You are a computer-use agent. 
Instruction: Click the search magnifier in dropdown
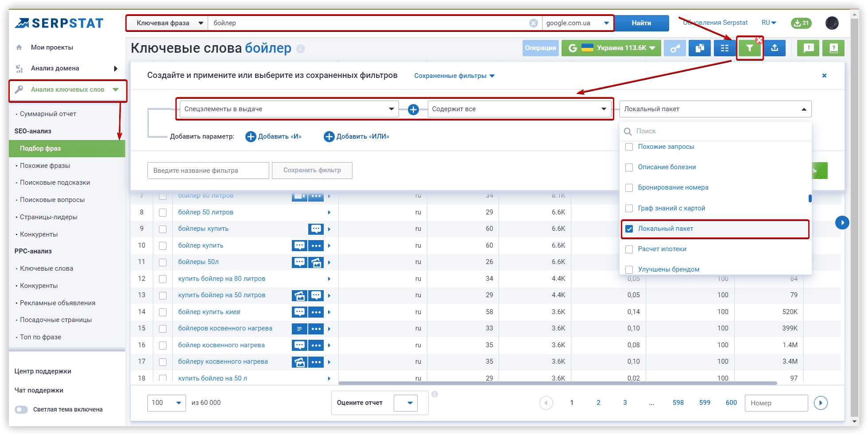(628, 132)
